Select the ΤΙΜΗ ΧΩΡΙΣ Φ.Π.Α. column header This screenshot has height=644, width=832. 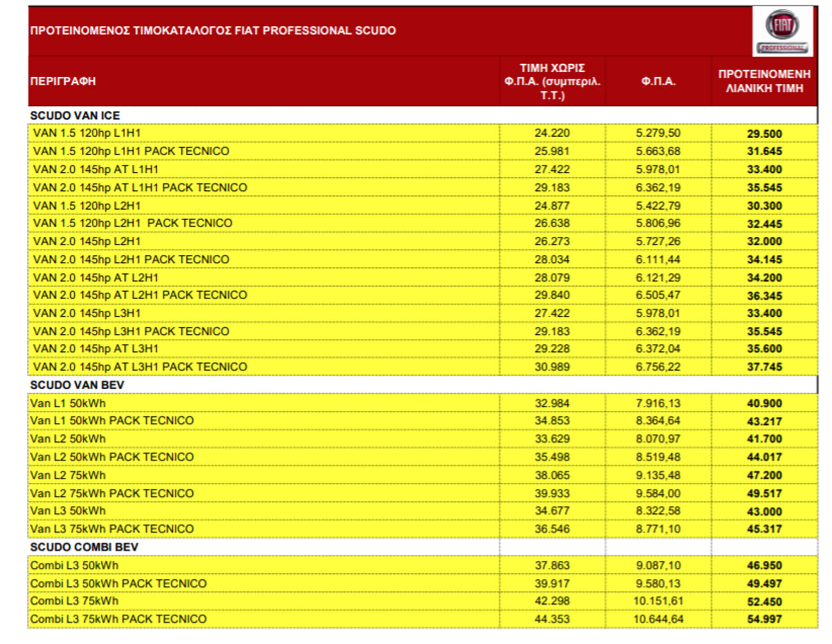(552, 81)
